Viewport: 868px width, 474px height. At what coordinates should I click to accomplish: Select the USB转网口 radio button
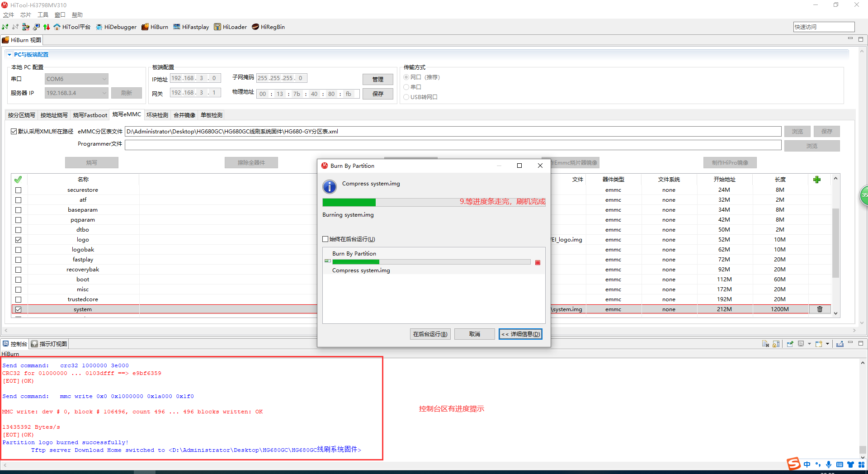pyautogui.click(x=406, y=97)
